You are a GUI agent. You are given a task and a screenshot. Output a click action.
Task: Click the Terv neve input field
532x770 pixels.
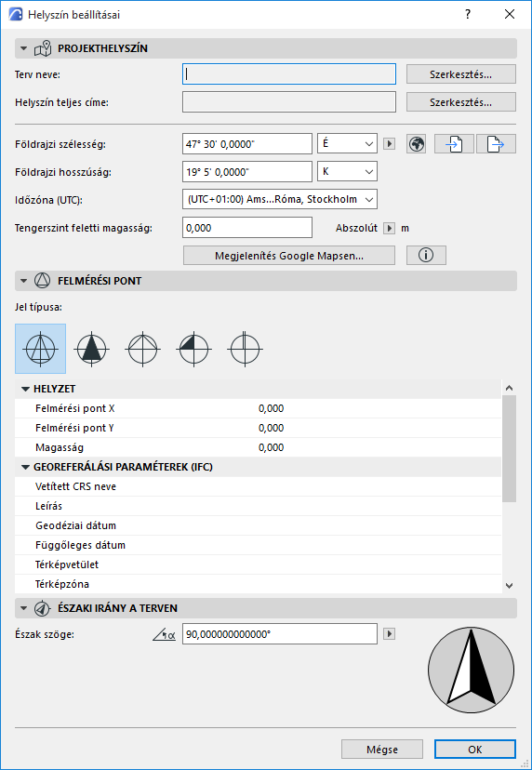click(289, 74)
